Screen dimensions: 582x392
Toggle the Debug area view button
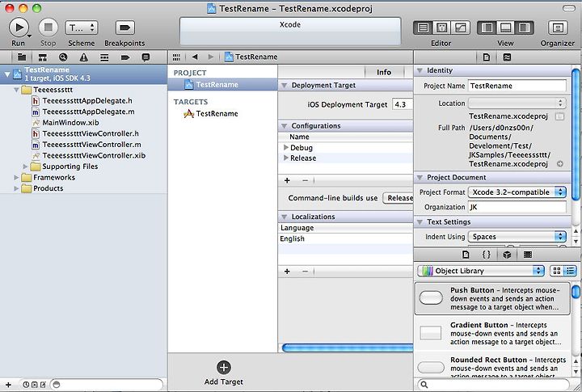(x=505, y=27)
